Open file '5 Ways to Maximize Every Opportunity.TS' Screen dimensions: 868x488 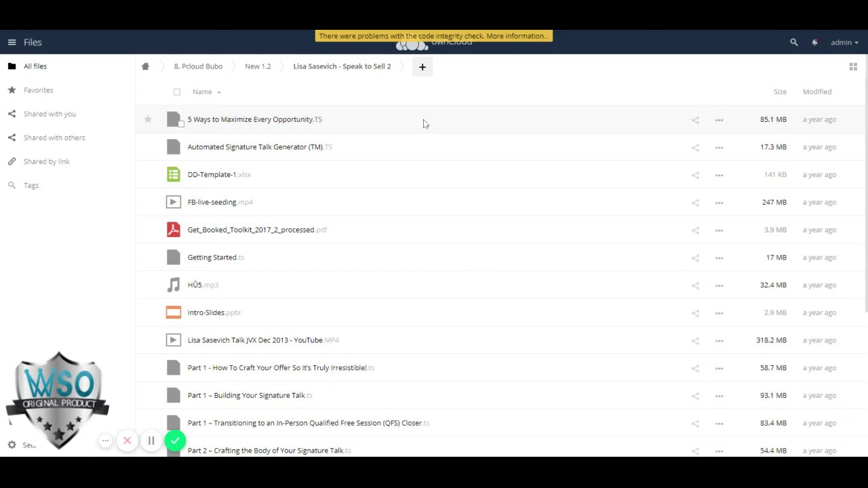point(254,119)
